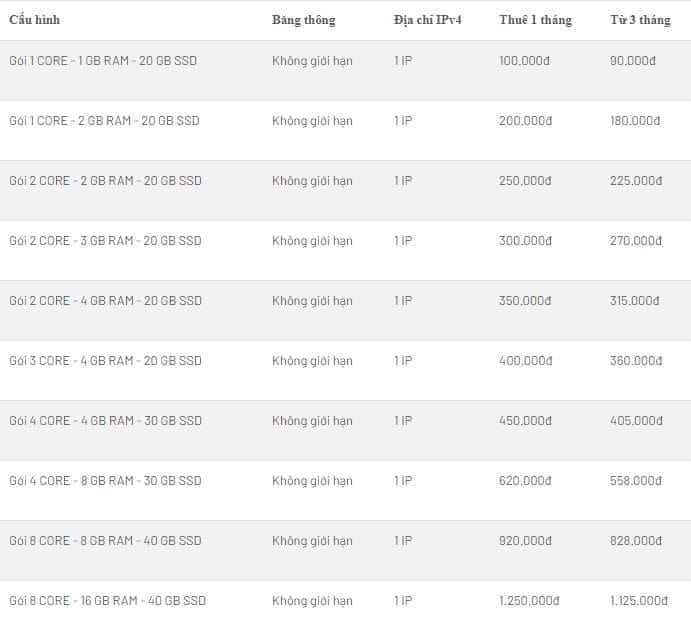Select Gói 4 CORE - 4 GB RAM plan

(x=104, y=421)
